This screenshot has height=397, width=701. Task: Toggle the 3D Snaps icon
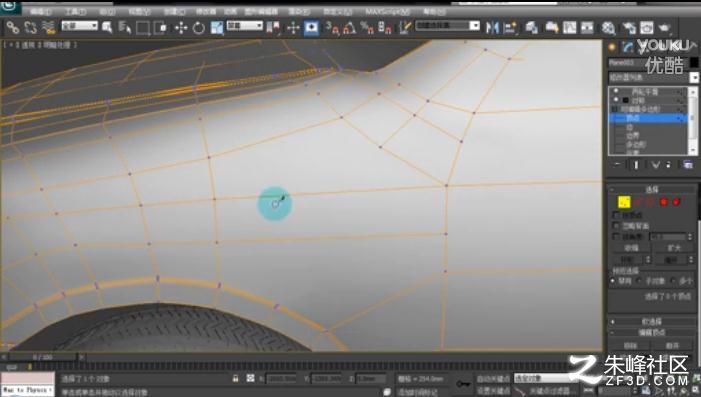point(332,28)
